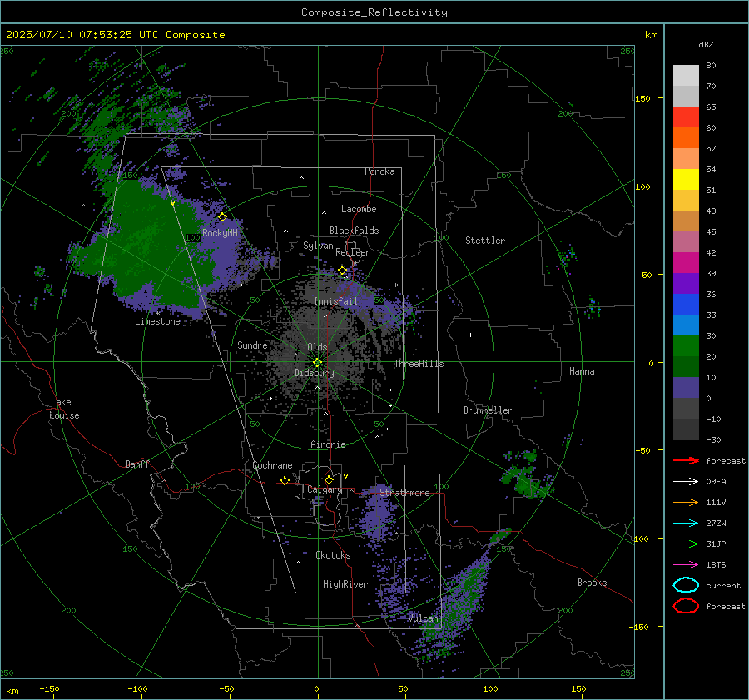Click the 'Cochrane' map label
The width and height of the screenshot is (749, 700).
(272, 465)
